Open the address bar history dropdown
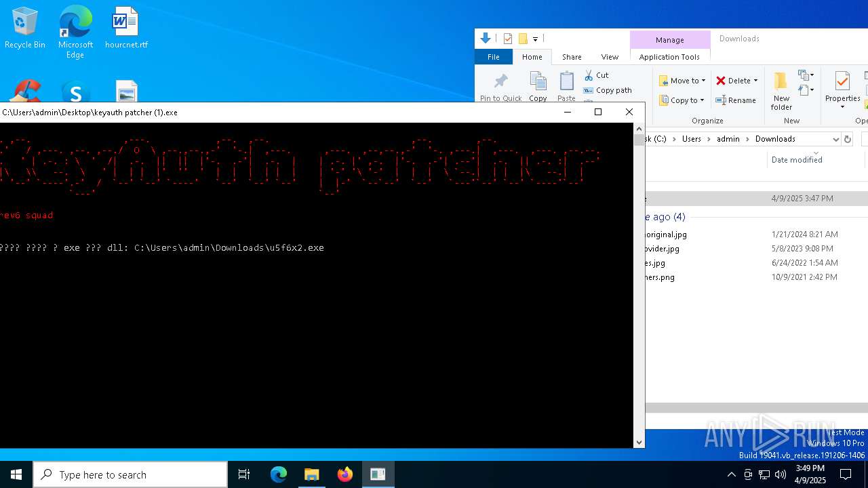Image resolution: width=868 pixels, height=488 pixels. [835, 139]
